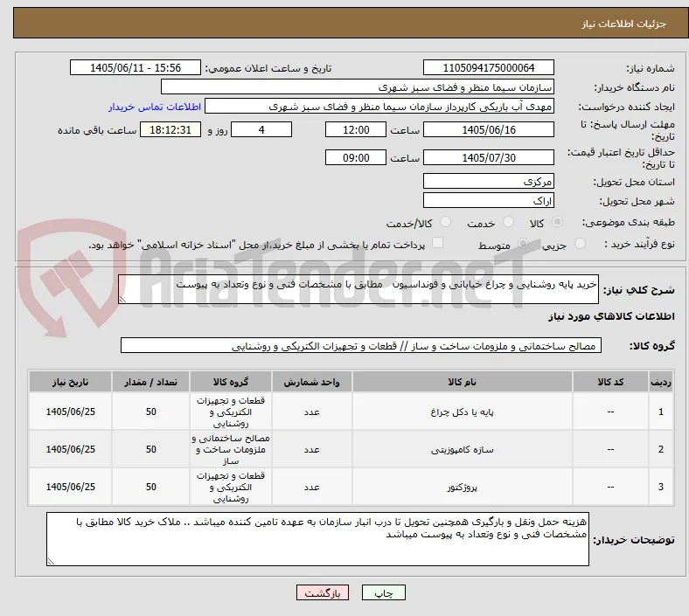Click the شرح کلی نیاز description textarea

(358, 289)
